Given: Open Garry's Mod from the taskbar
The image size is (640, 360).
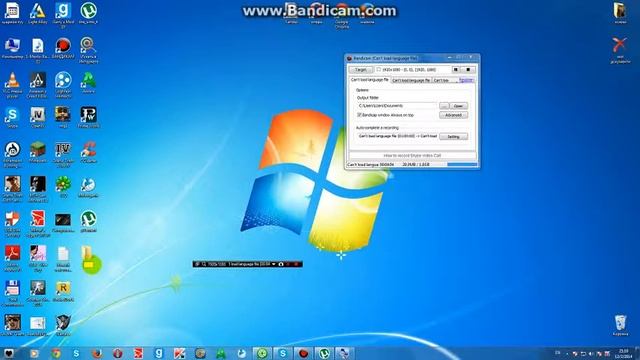Looking at the screenshot, I should coord(159,353).
